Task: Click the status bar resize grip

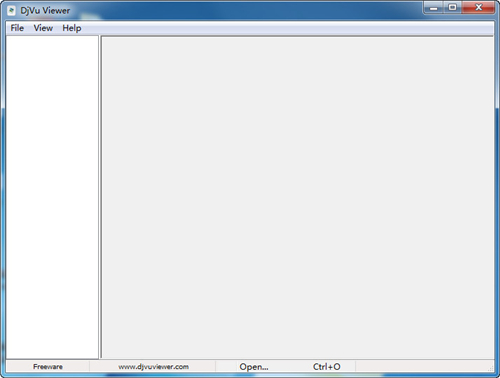Action: 491,369
